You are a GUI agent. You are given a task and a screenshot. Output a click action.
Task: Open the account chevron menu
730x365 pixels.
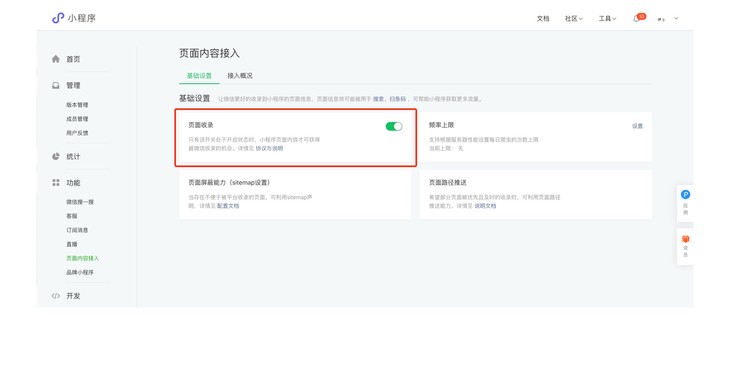676,19
